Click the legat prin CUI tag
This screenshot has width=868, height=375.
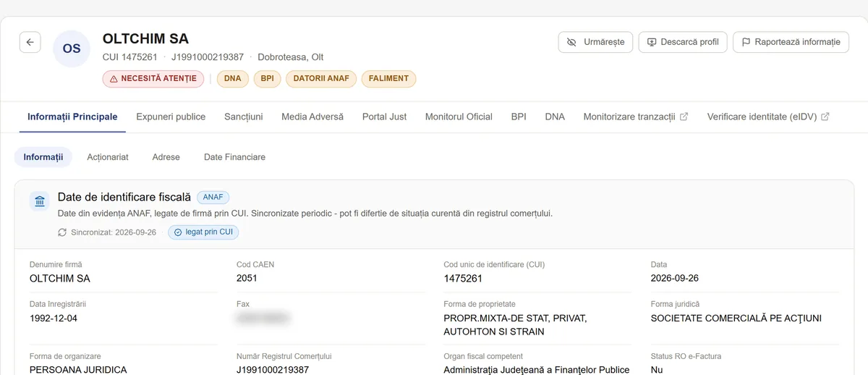(203, 232)
